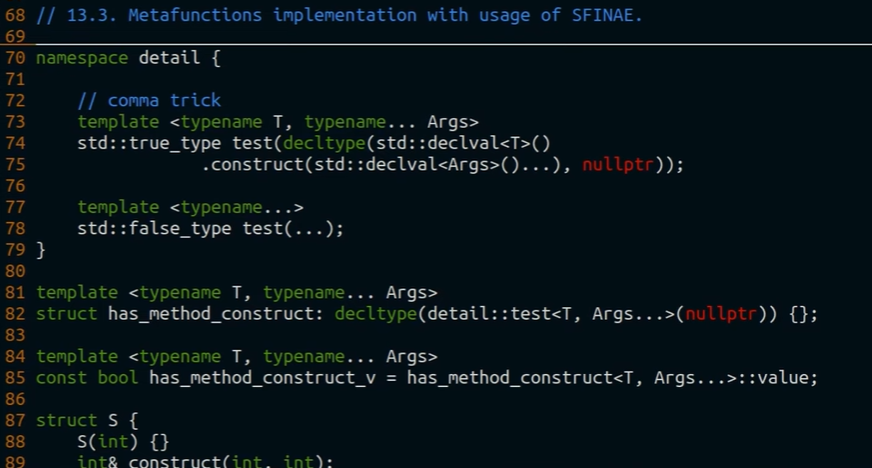The image size is (872, 468).
Task: Click the red nullptr on line 75
Action: [x=618, y=165]
